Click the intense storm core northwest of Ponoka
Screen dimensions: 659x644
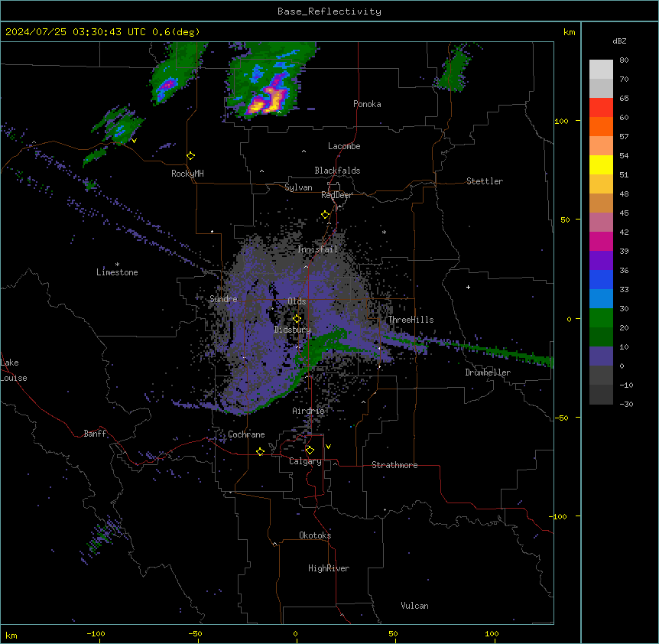tap(268, 99)
